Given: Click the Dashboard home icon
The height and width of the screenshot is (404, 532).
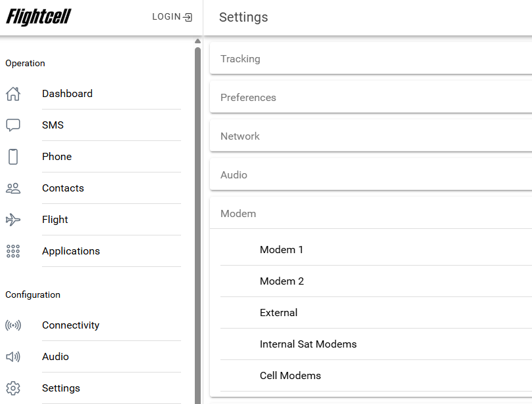Looking at the screenshot, I should point(13,94).
